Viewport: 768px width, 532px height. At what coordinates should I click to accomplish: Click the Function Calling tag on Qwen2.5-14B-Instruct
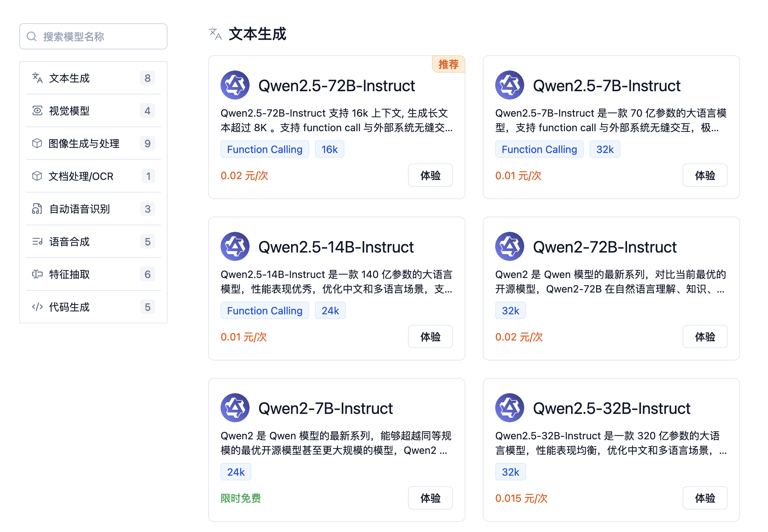[x=264, y=311]
